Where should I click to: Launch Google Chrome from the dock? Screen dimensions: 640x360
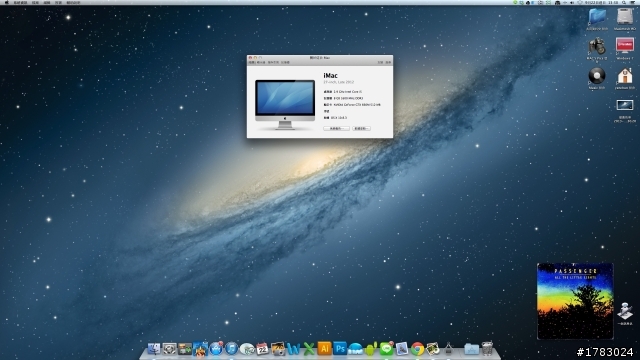click(418, 349)
